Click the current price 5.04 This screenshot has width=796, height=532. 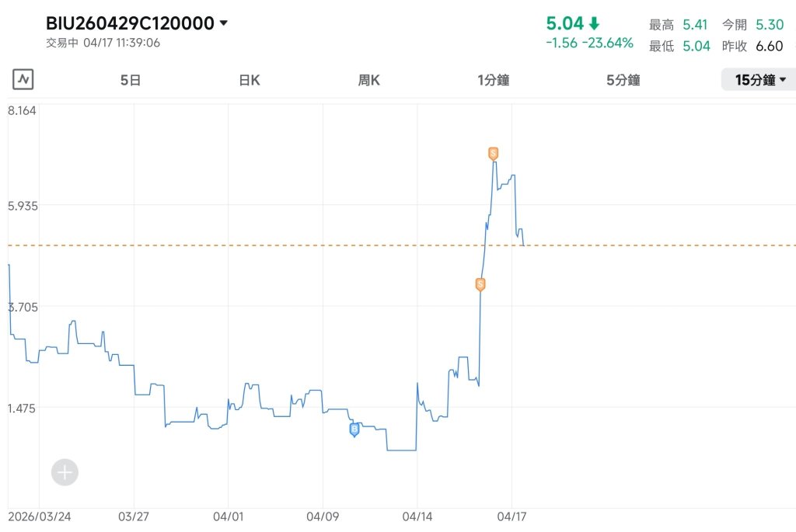coord(564,23)
